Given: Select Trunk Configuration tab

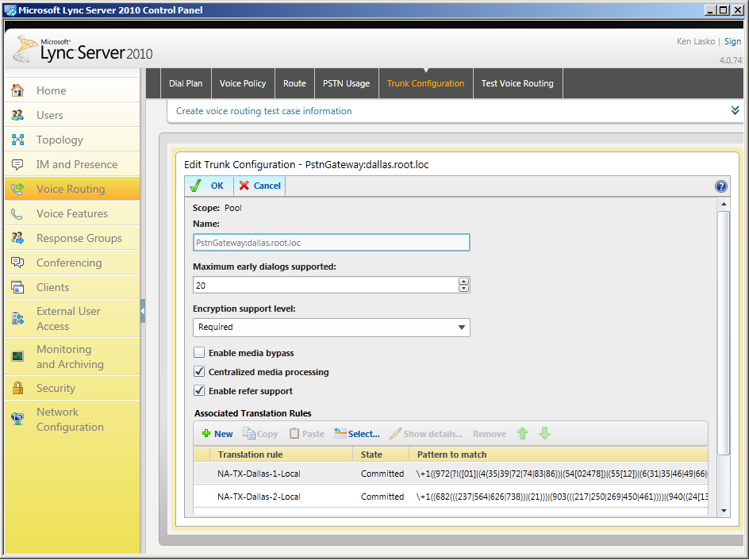Looking at the screenshot, I should (425, 83).
